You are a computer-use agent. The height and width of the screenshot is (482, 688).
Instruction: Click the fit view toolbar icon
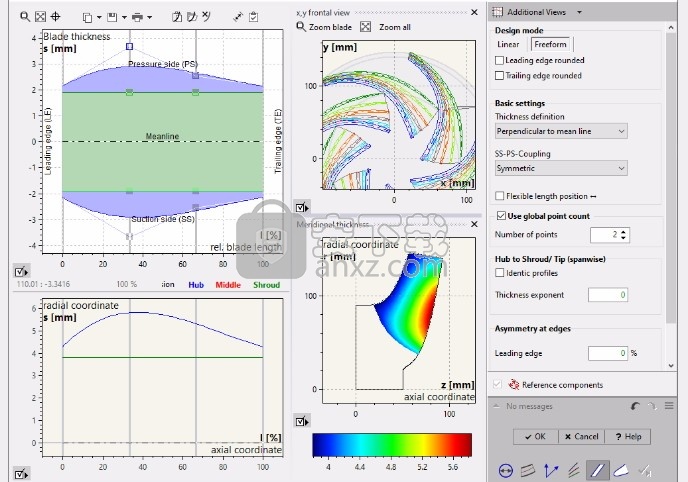click(40, 17)
